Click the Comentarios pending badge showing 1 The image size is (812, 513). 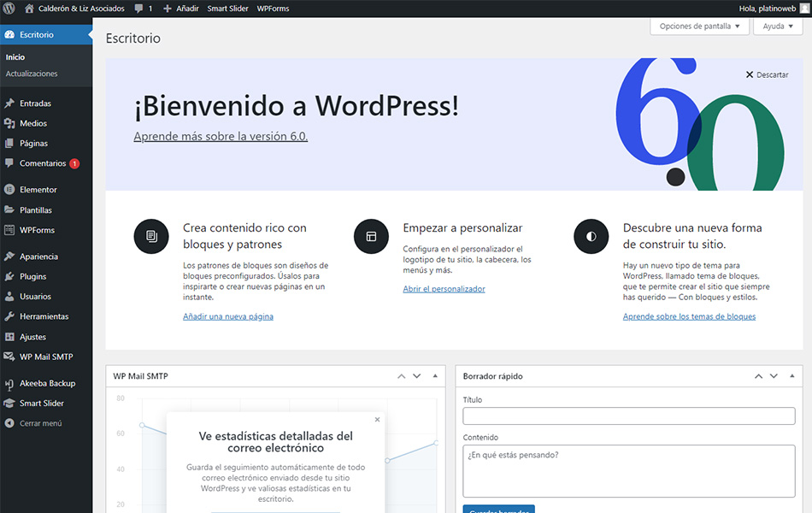pyautogui.click(x=74, y=164)
